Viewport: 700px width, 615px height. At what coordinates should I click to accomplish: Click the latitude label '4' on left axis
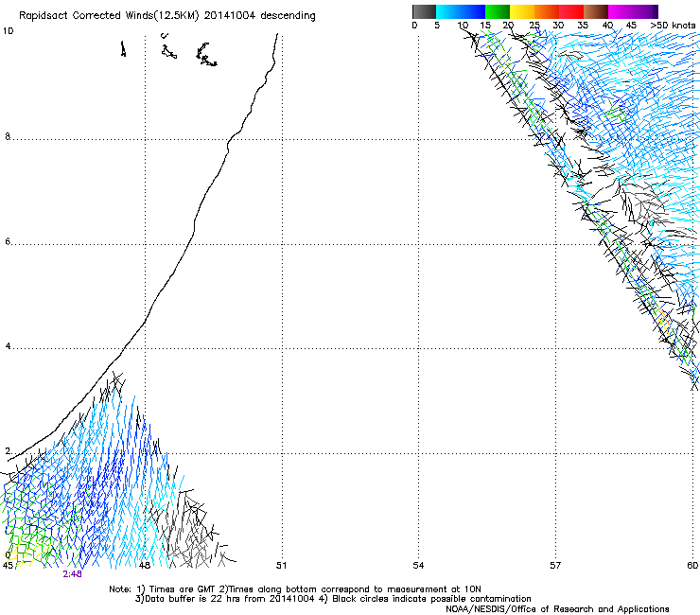click(x=8, y=345)
